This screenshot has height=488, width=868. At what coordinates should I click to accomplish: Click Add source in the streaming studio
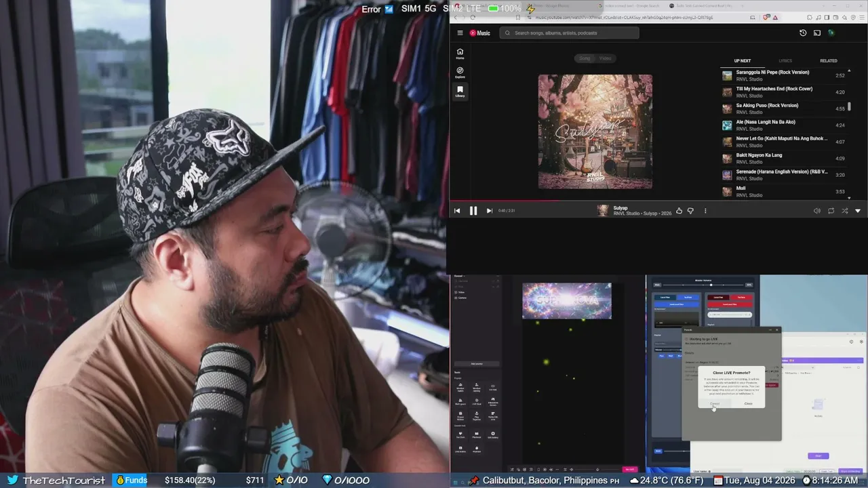click(477, 364)
